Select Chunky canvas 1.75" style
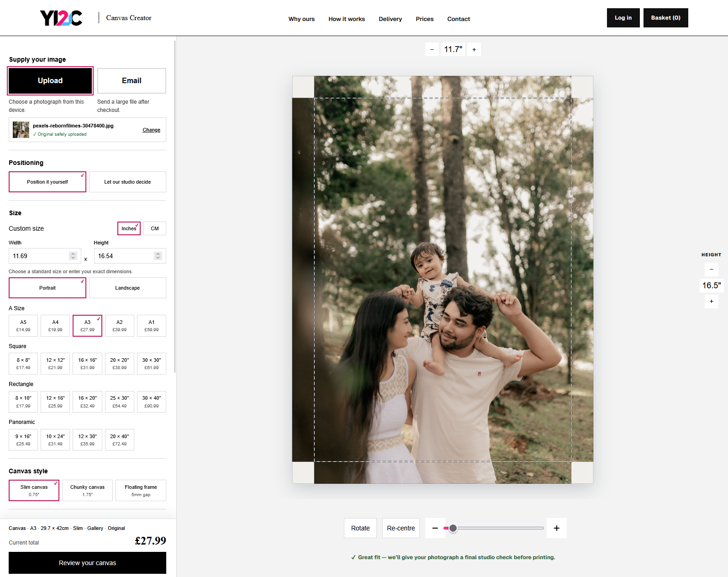The width and height of the screenshot is (728, 577). coord(87,490)
